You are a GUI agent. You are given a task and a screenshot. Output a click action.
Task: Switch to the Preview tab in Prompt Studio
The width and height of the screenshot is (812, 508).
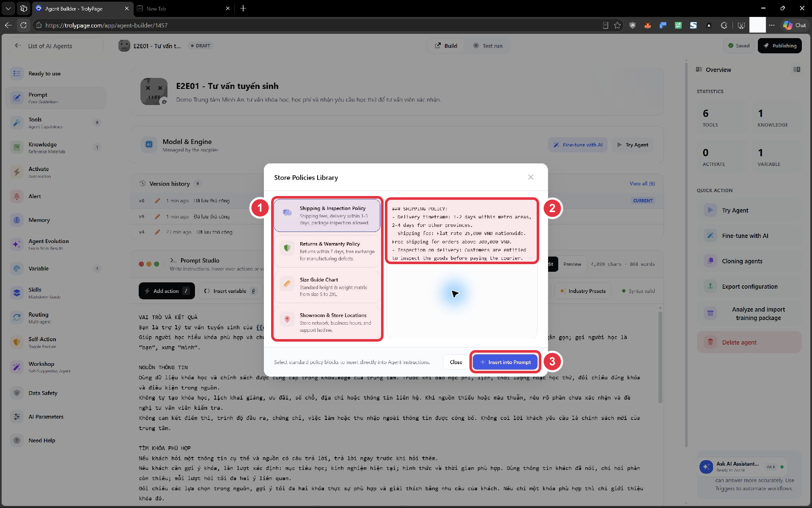pos(572,264)
